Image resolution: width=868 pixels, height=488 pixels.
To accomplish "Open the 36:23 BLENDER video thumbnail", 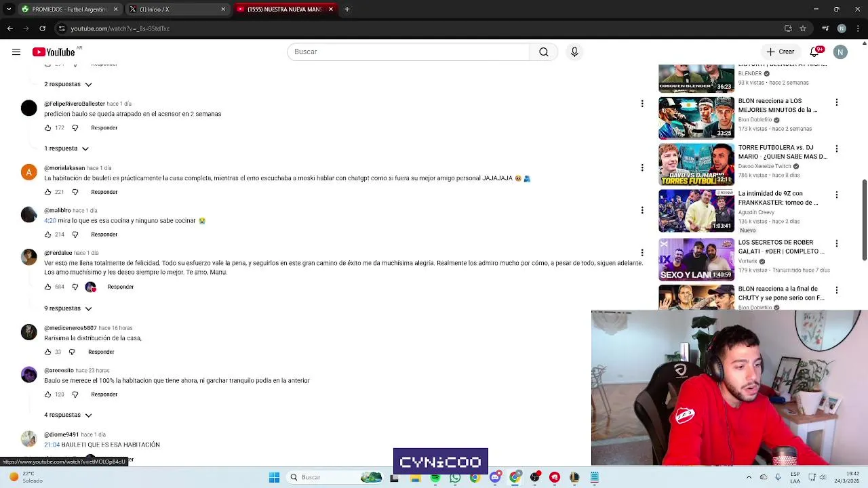I will coord(696,78).
